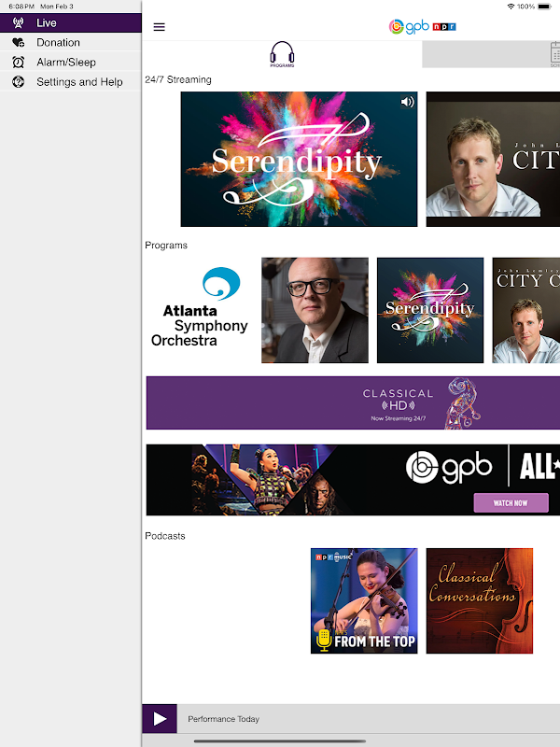Open the Atlanta Symphony Orchestra program
The height and width of the screenshot is (747, 560).
[200, 310]
